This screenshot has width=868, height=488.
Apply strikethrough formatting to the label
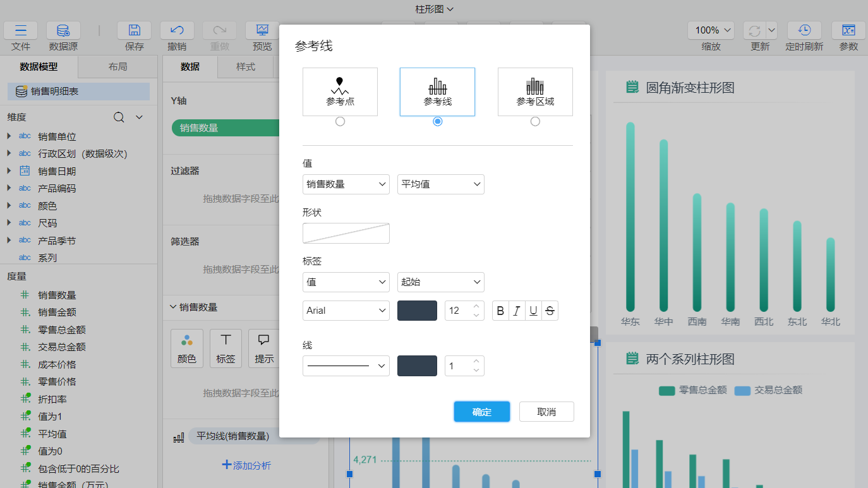point(550,310)
